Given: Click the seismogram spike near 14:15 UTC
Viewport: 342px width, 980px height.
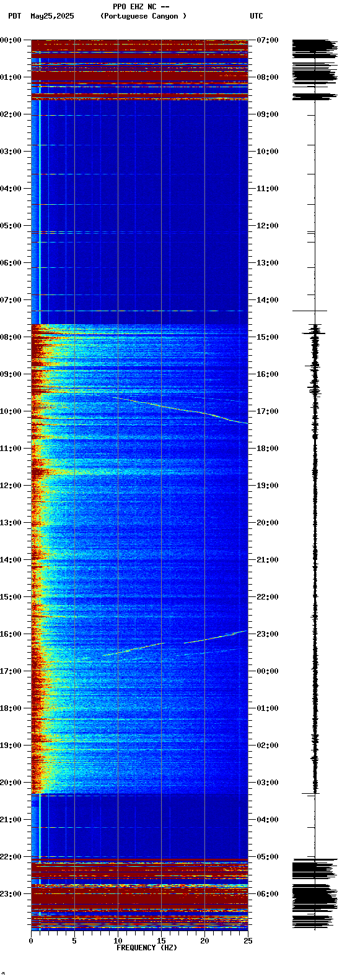Looking at the screenshot, I should (310, 311).
